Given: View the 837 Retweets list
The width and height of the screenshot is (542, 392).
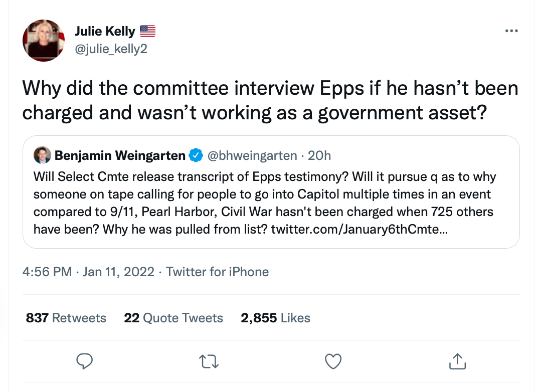Looking at the screenshot, I should point(66,318).
